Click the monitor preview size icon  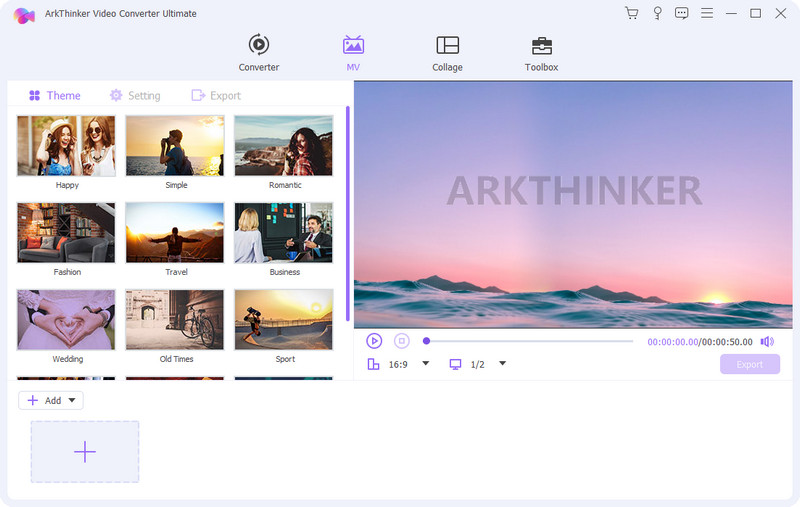pyautogui.click(x=455, y=364)
